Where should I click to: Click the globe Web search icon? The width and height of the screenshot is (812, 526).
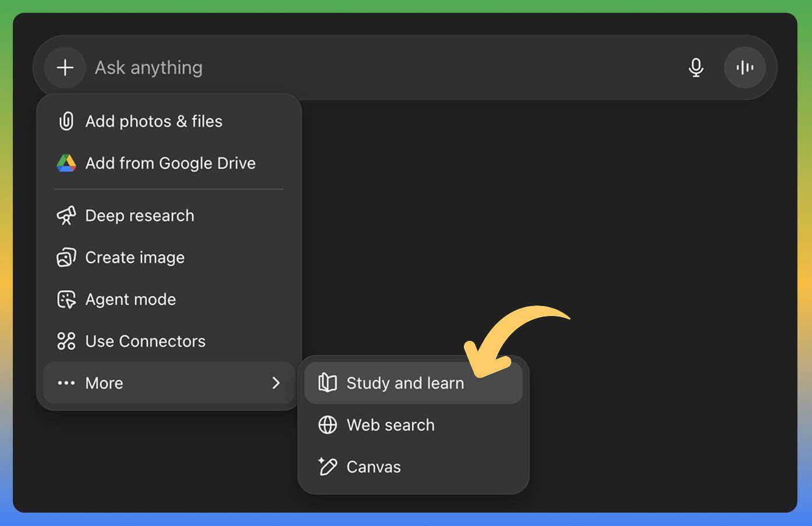point(328,425)
